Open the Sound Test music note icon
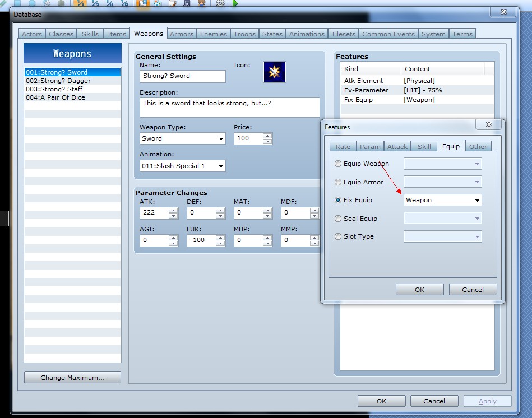Image resolution: width=532 pixels, height=418 pixels. point(187,3)
